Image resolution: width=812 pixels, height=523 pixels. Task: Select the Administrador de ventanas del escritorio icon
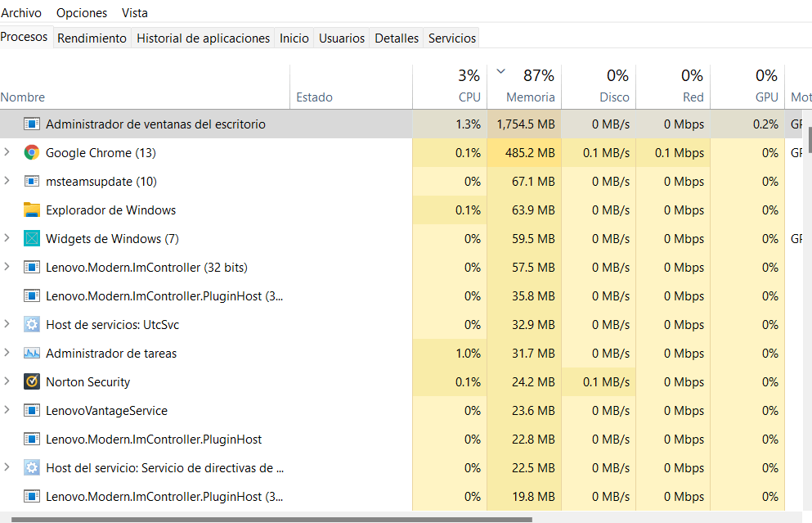(32, 124)
